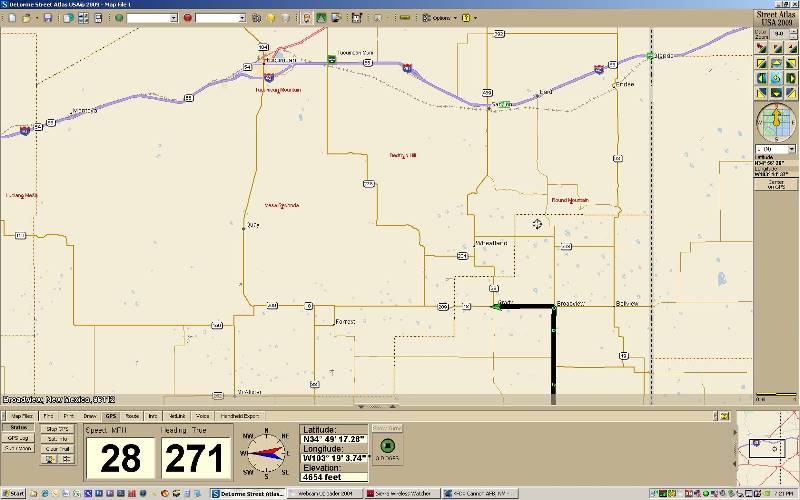Screen dimensions: 800x500
Task: Increase zoom level with up stepper
Action: click(x=793, y=31)
